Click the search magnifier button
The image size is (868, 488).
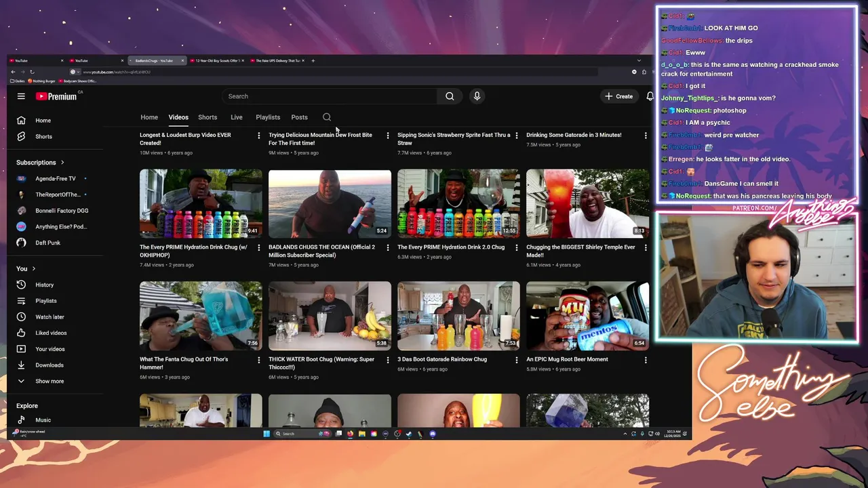[450, 96]
